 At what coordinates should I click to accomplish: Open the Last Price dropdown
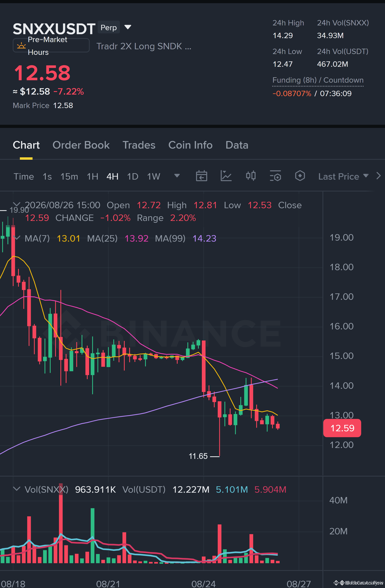(343, 176)
